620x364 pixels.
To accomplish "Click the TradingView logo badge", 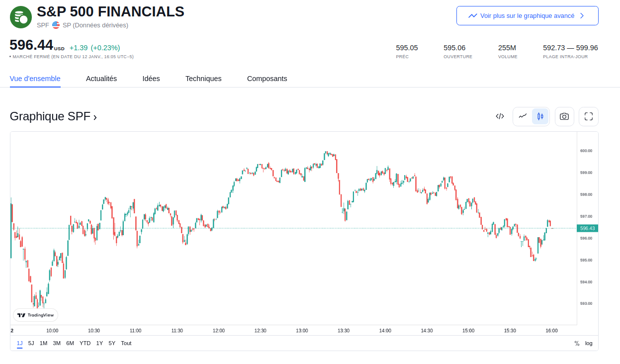I will pos(35,315).
